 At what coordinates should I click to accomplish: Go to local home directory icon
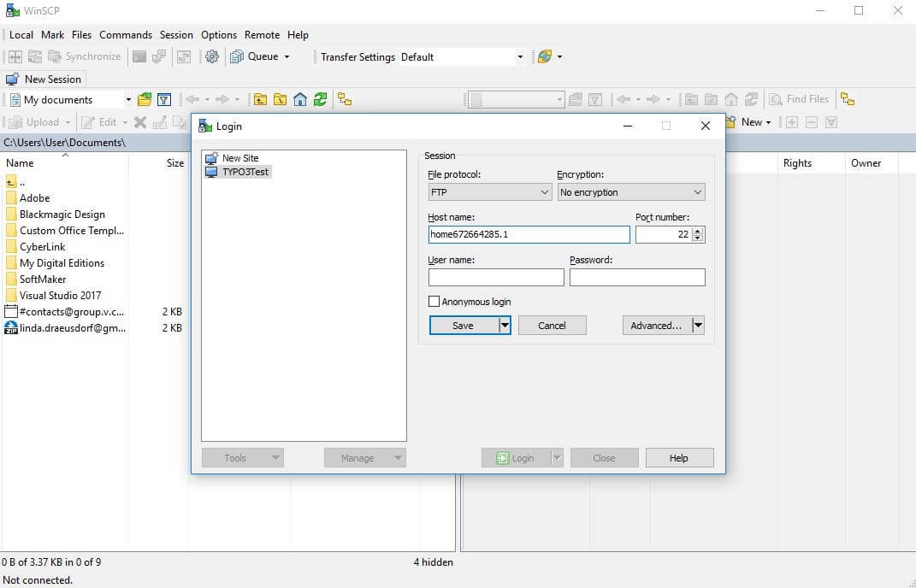[299, 100]
